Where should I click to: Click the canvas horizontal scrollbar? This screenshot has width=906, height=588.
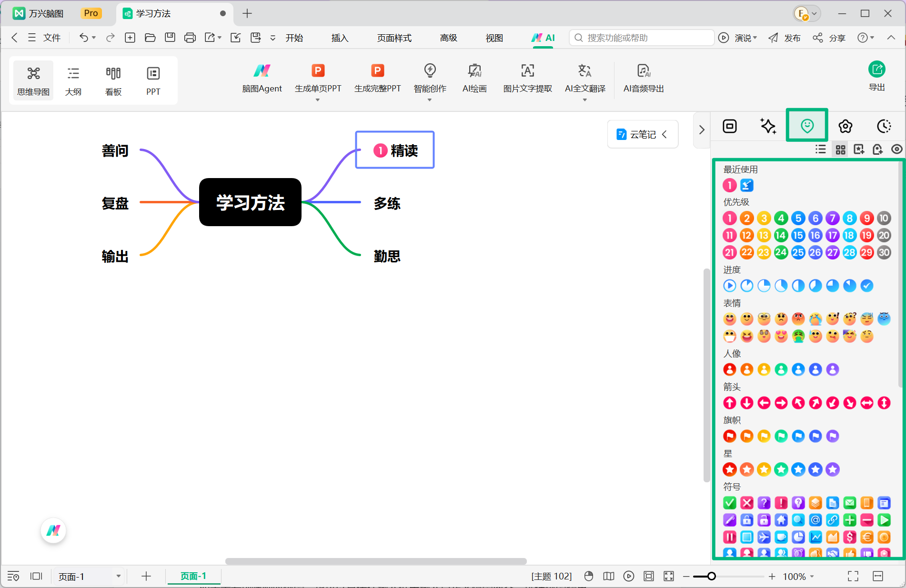pos(376,561)
